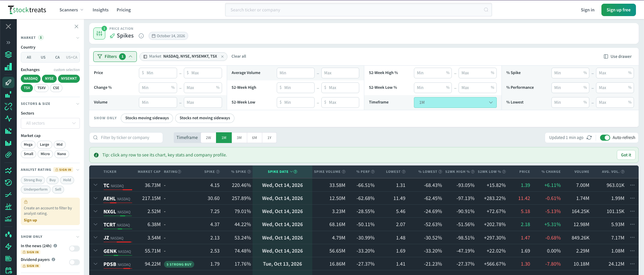Expand the TC row chevron

(x=96, y=185)
